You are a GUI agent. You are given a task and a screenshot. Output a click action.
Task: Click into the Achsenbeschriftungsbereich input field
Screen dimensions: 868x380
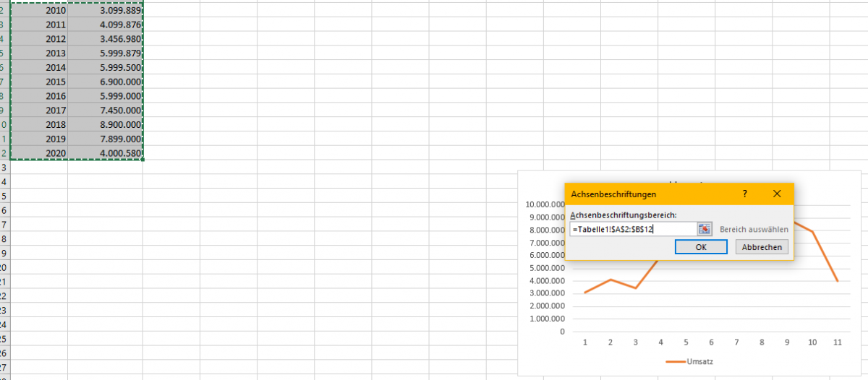click(631, 229)
